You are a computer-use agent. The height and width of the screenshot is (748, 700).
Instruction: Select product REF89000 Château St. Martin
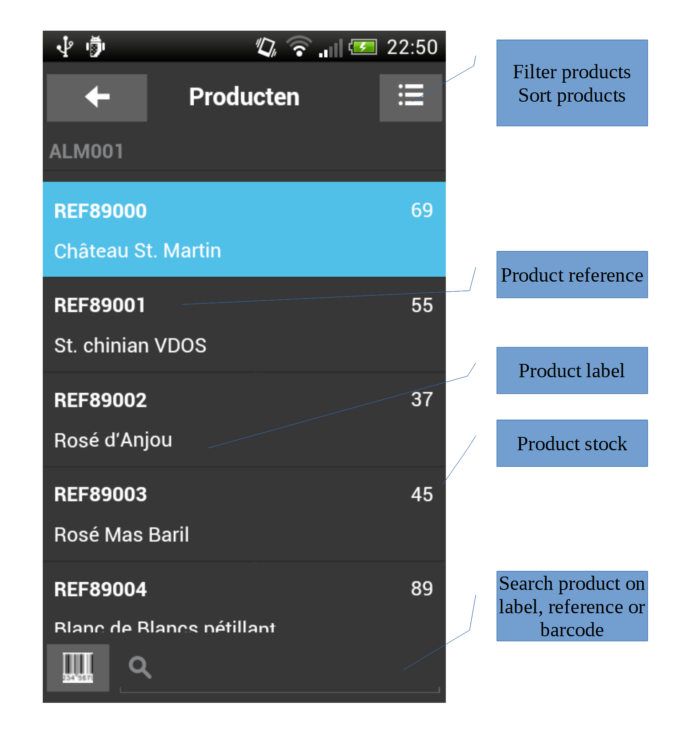click(x=244, y=229)
